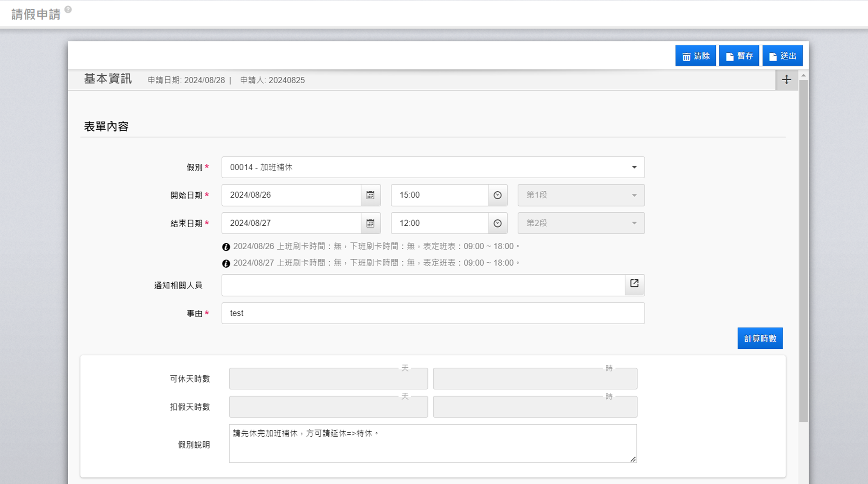Screen dimensions: 868x484
Task: Open the 假別 leave type dropdown
Action: (x=433, y=167)
